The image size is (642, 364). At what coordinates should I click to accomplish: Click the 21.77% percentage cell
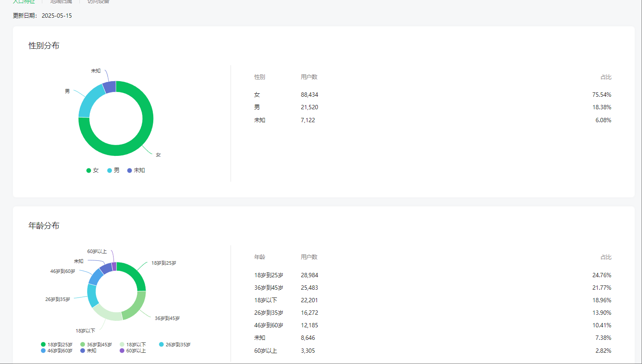coord(602,288)
